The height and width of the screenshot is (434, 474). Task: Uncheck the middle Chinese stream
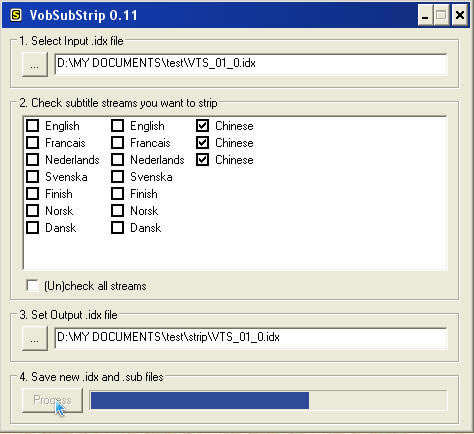[x=202, y=143]
